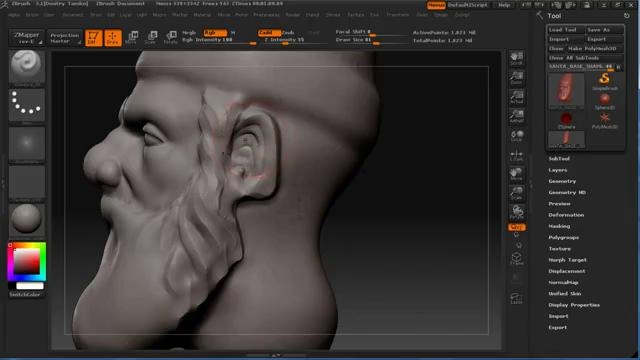Viewport: 640px width, 360px height.
Task: Click the Scale view icon in right shelf
Action: pyautogui.click(x=516, y=193)
